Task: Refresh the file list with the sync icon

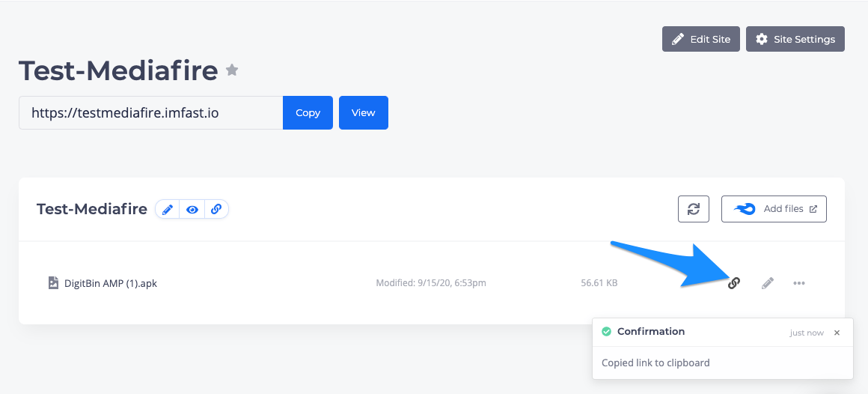Action: [694, 209]
